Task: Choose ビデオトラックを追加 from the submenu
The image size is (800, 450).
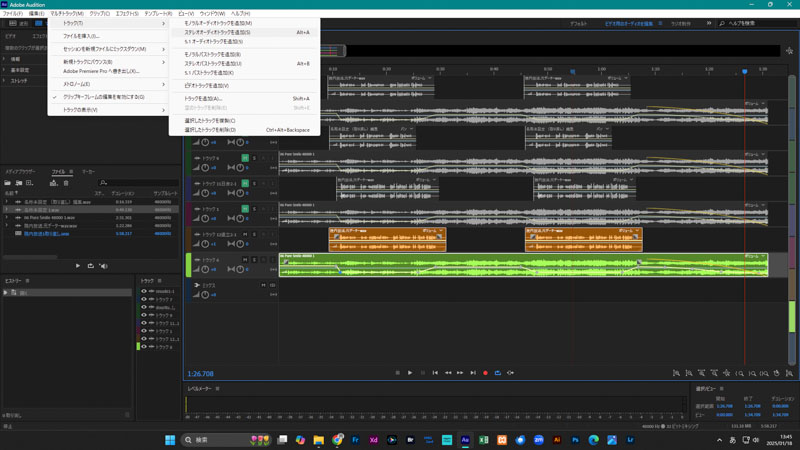Action: [x=207, y=86]
